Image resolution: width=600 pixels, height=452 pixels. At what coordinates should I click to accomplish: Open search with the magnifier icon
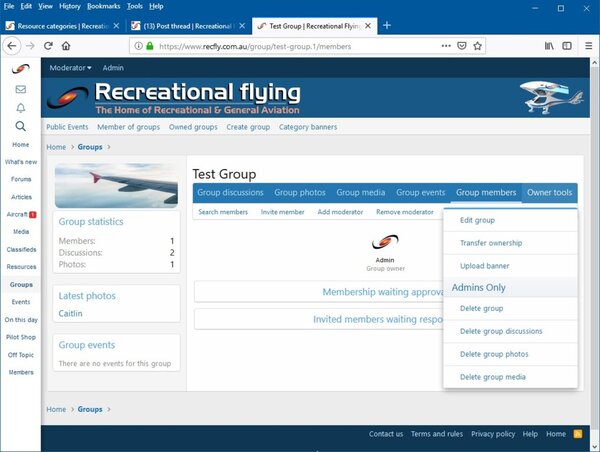[x=20, y=126]
